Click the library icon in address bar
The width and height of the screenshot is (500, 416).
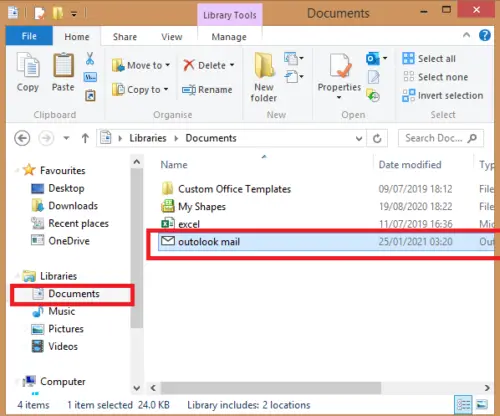pyautogui.click(x=106, y=138)
